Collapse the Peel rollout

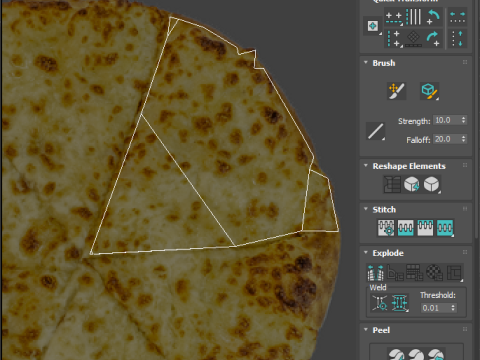pyautogui.click(x=366, y=329)
